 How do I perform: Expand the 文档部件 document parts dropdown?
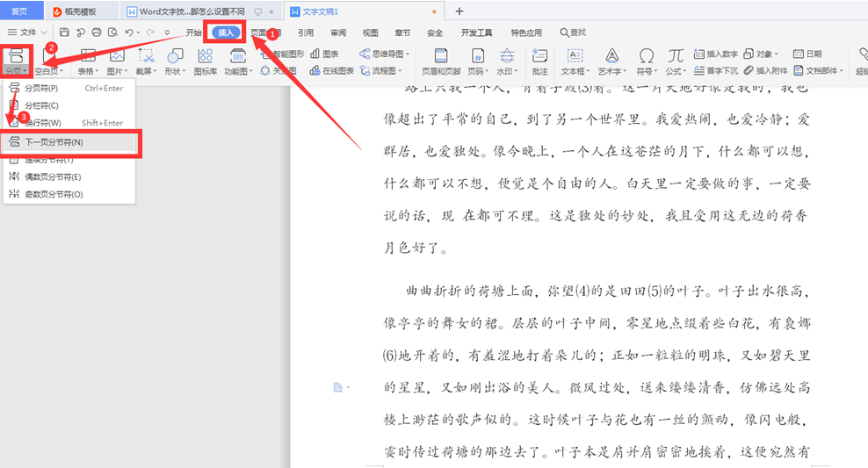click(x=841, y=71)
